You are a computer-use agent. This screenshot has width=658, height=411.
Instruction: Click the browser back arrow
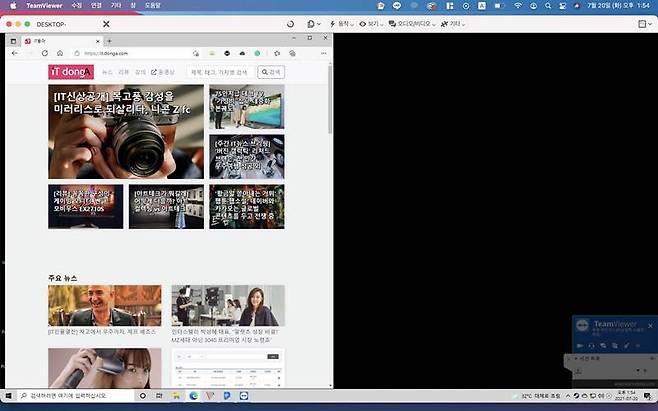14,52
